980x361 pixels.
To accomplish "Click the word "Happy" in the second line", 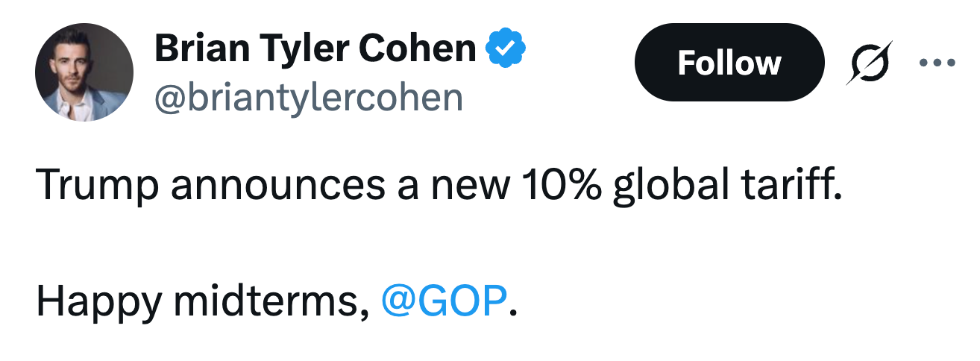I will (x=98, y=301).
